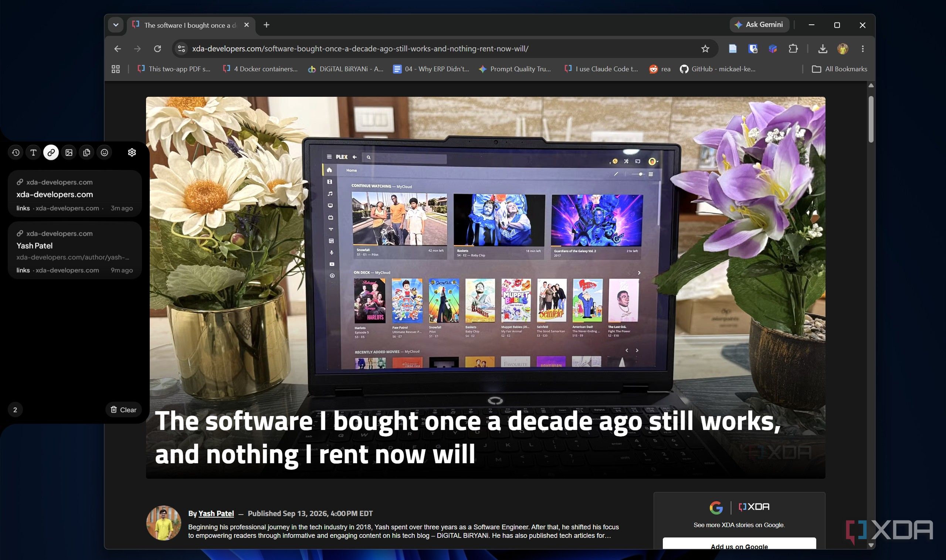Image resolution: width=946 pixels, height=560 pixels.
Task: Open 'Prompt Quality Tru...' bookmark
Action: (515, 69)
